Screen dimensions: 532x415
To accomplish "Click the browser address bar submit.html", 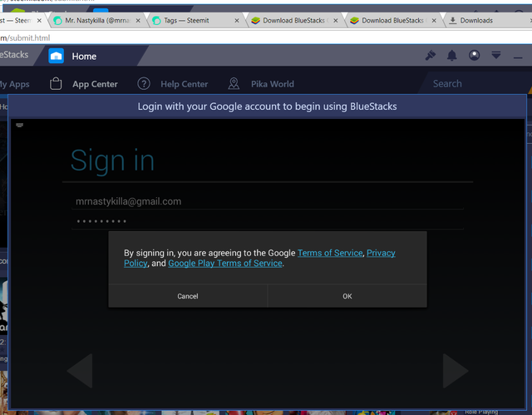I will tap(266, 37).
